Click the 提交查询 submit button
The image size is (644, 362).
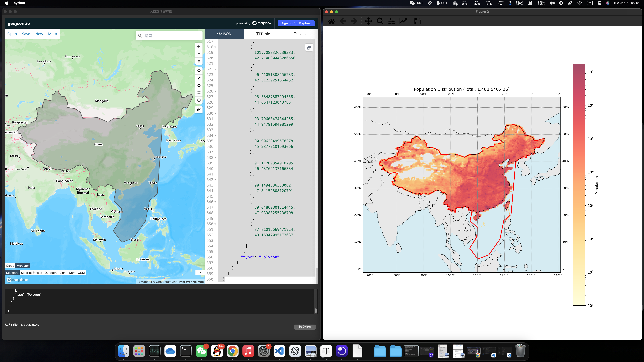click(x=305, y=327)
